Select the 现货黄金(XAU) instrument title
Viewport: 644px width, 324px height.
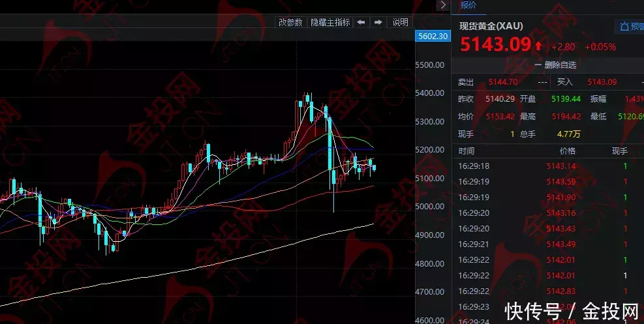pos(492,27)
